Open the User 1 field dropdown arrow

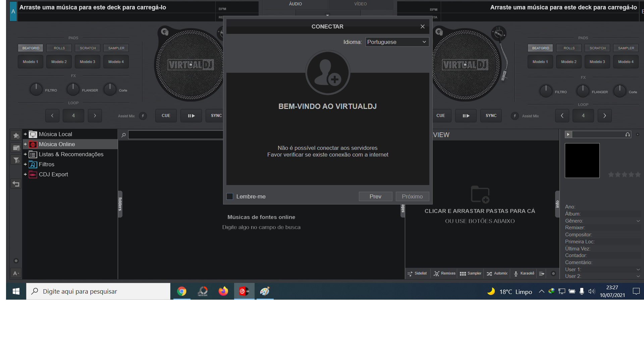pos(638,269)
